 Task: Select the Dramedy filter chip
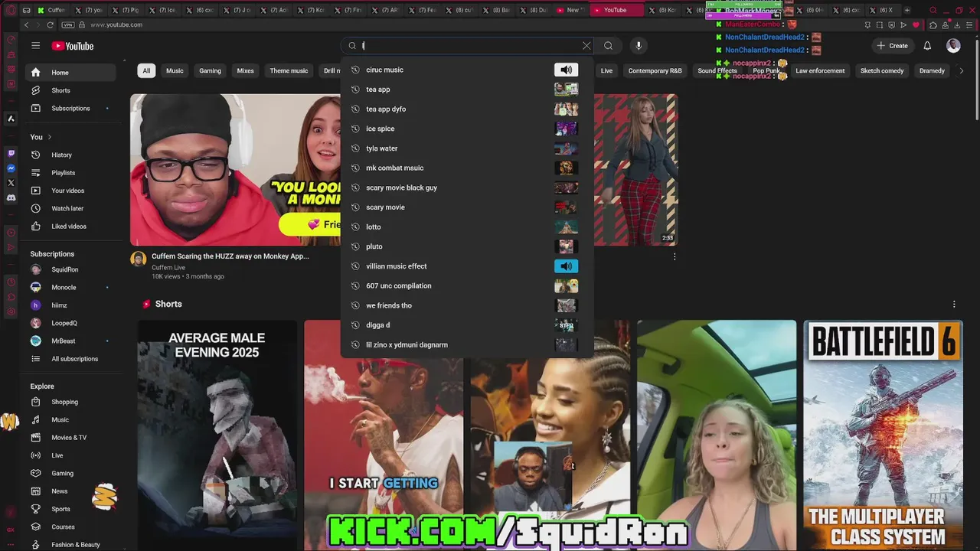(x=932, y=70)
